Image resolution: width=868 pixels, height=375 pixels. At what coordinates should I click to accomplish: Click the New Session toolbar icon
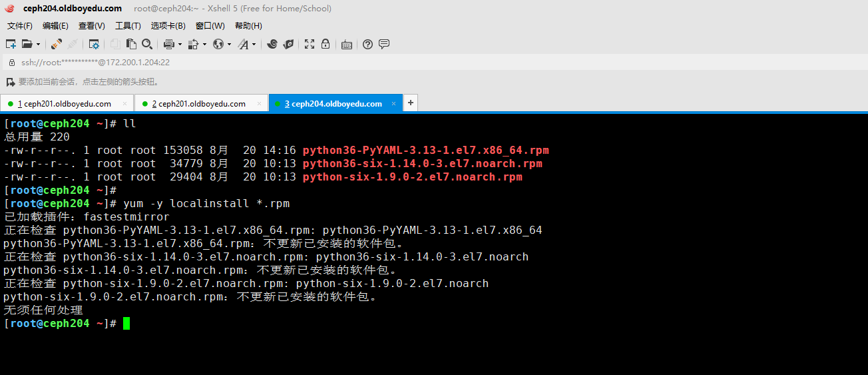click(11, 44)
